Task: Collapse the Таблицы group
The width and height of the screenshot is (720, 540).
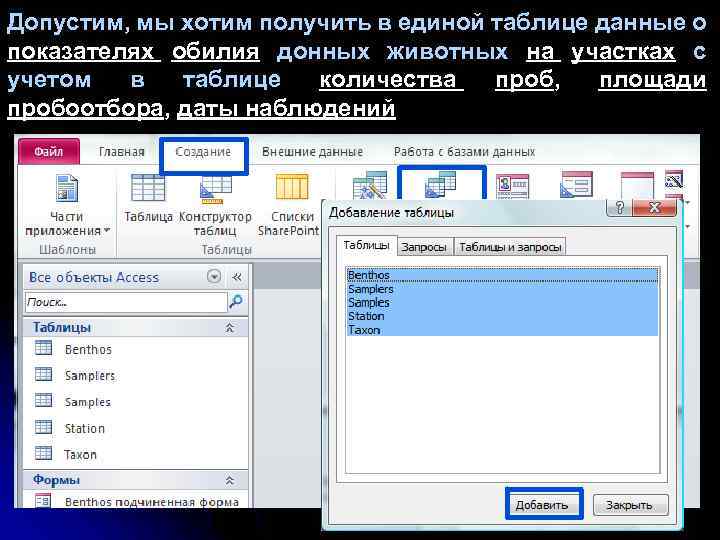Action: click(x=230, y=328)
